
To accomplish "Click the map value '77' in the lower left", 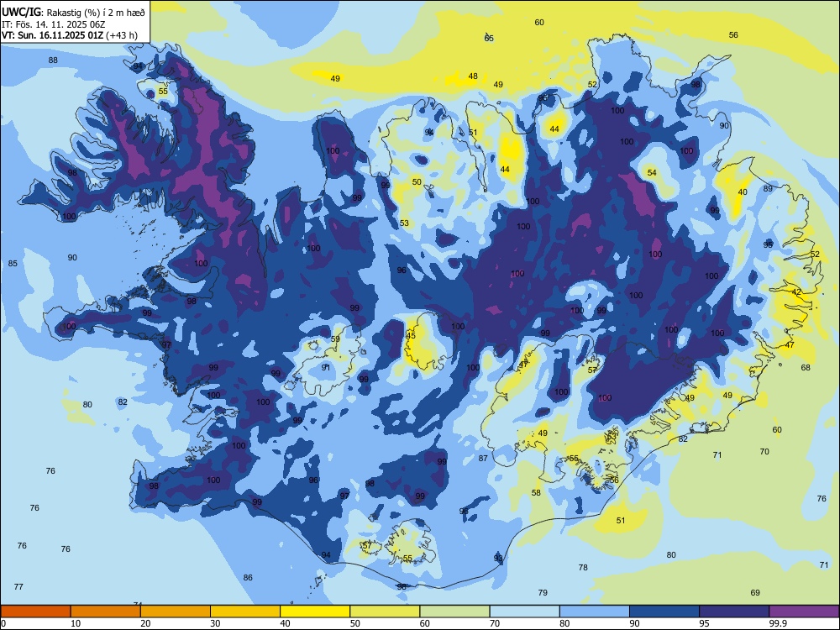I will pos(18,586).
